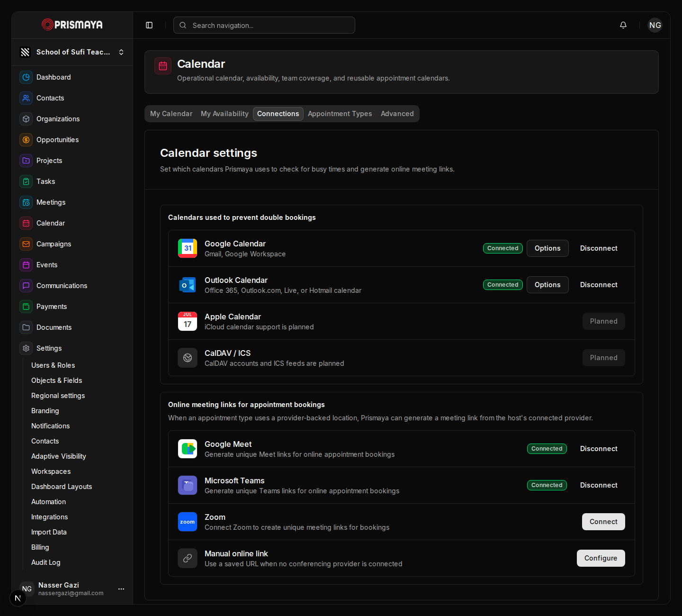This screenshot has width=682, height=616.
Task: Click the Apple Calendar app icon
Action: click(x=188, y=321)
